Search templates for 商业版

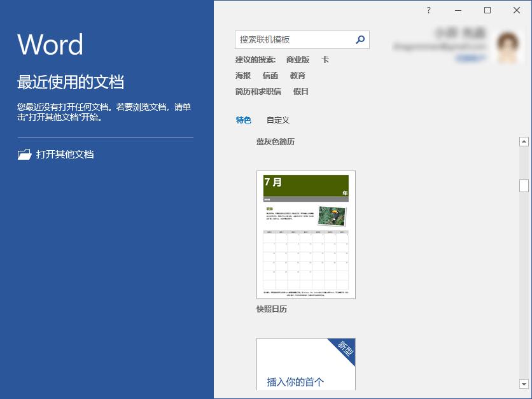[x=297, y=59]
